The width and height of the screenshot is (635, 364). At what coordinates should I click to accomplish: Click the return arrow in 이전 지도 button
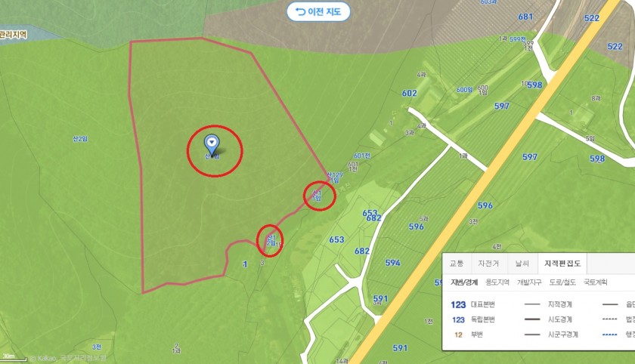pos(300,11)
